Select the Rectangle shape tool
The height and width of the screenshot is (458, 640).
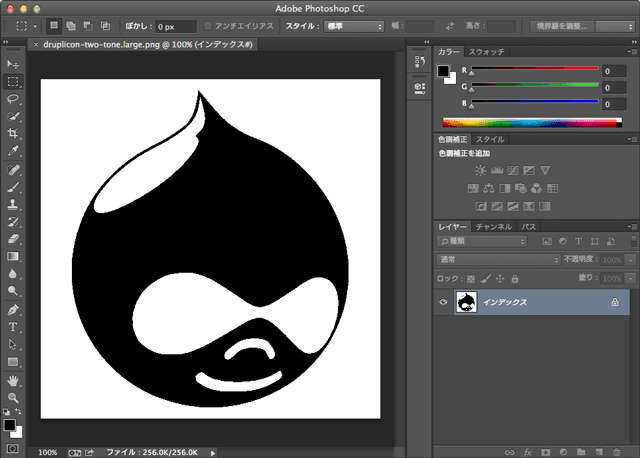click(13, 362)
